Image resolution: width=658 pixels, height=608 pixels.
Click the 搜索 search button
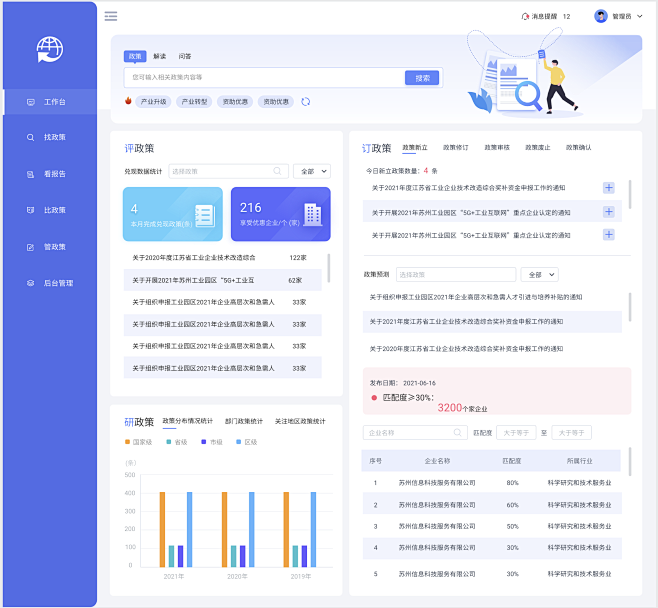coord(422,78)
